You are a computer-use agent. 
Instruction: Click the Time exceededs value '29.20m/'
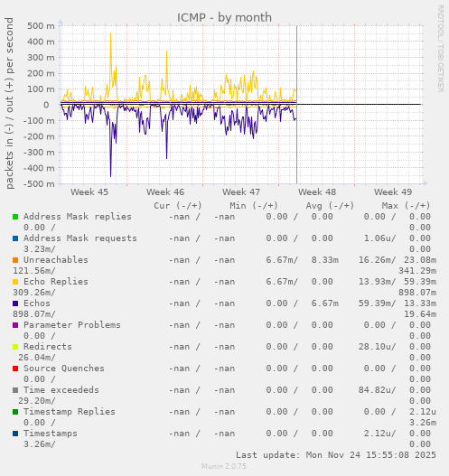click(37, 401)
